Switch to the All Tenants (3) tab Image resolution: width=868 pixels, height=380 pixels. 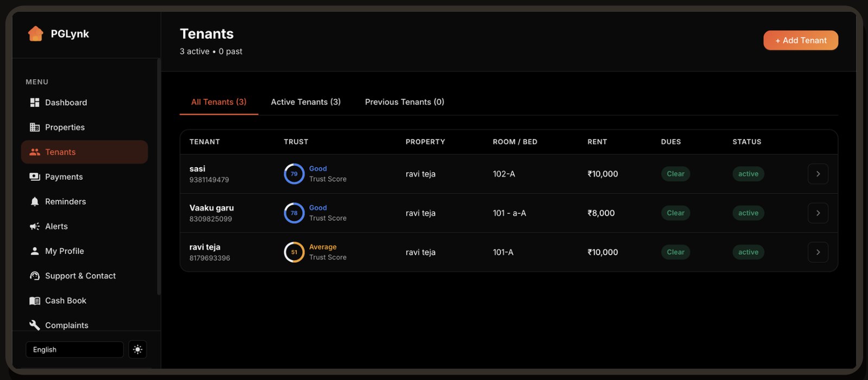tap(219, 102)
